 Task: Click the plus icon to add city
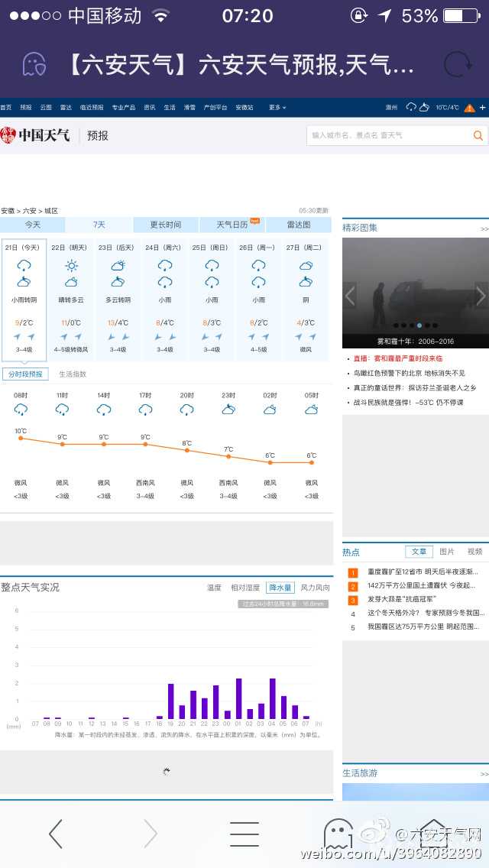coord(482,108)
